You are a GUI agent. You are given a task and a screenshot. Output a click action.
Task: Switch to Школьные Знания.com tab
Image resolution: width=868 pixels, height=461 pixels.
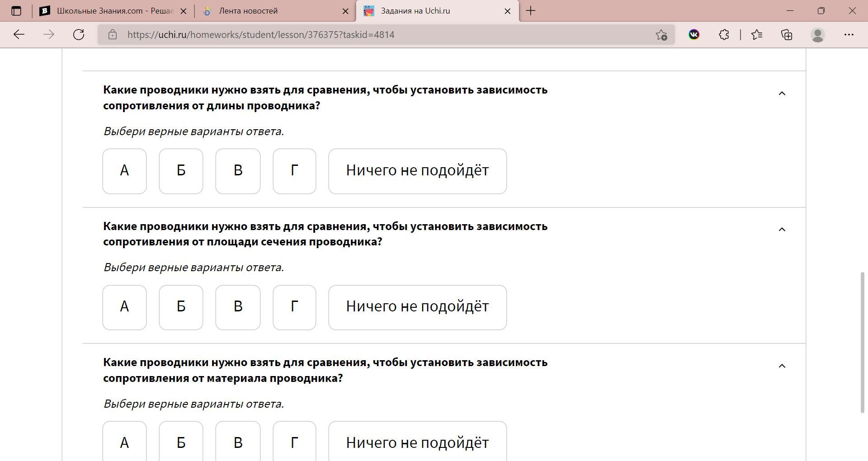[113, 11]
